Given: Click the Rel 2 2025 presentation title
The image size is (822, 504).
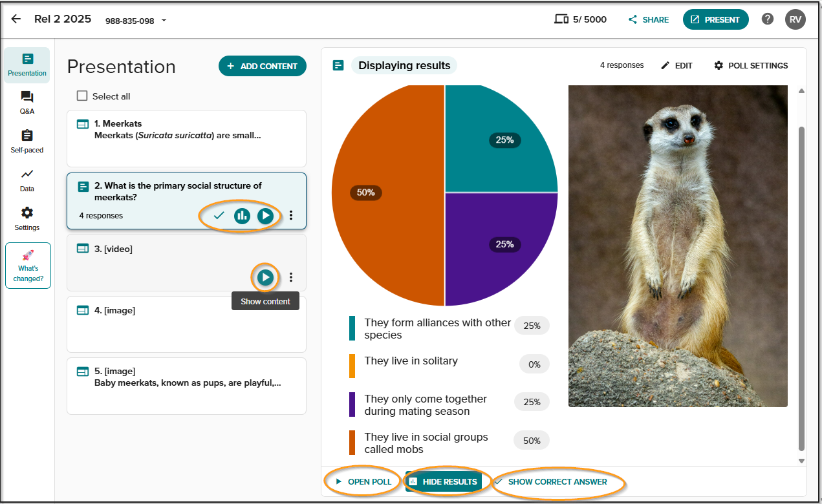Looking at the screenshot, I should [x=63, y=19].
